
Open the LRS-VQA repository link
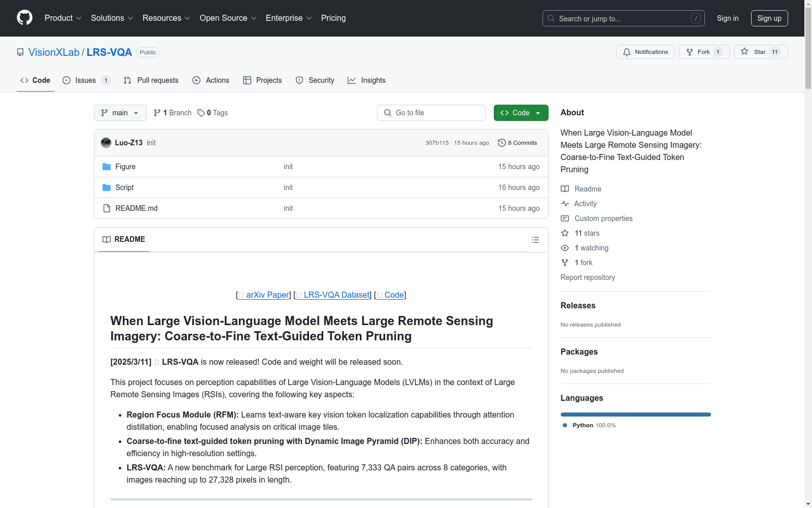[x=109, y=52]
